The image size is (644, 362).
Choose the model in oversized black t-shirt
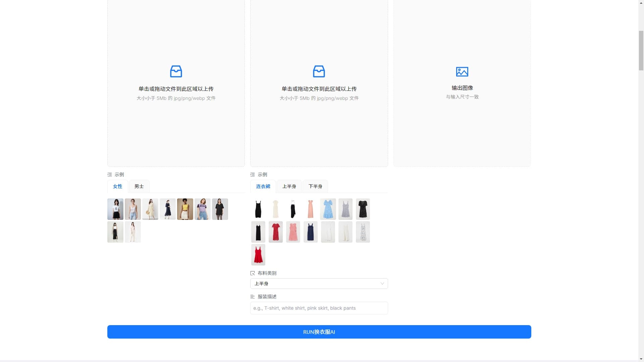(x=220, y=209)
